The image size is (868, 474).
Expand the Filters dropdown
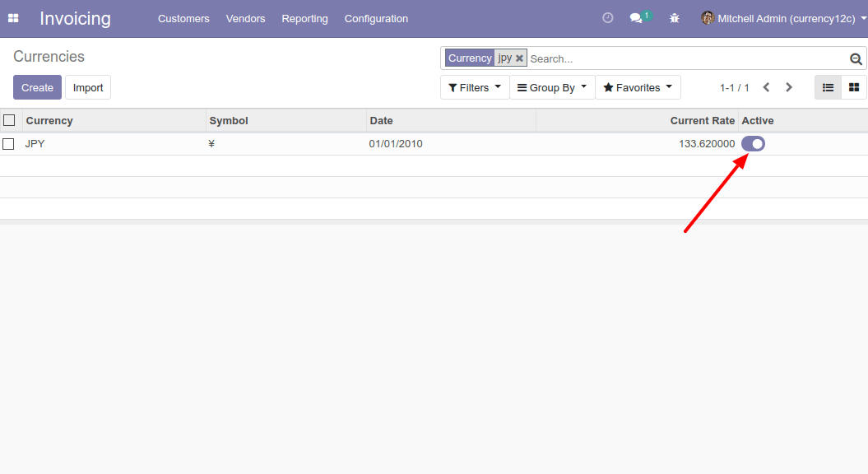tap(475, 87)
